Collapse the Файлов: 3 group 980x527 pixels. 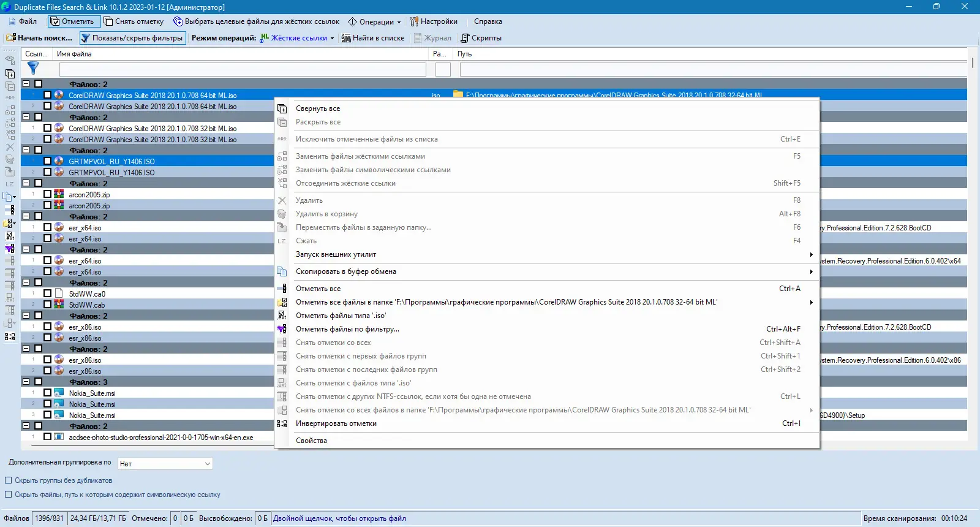[26, 382]
